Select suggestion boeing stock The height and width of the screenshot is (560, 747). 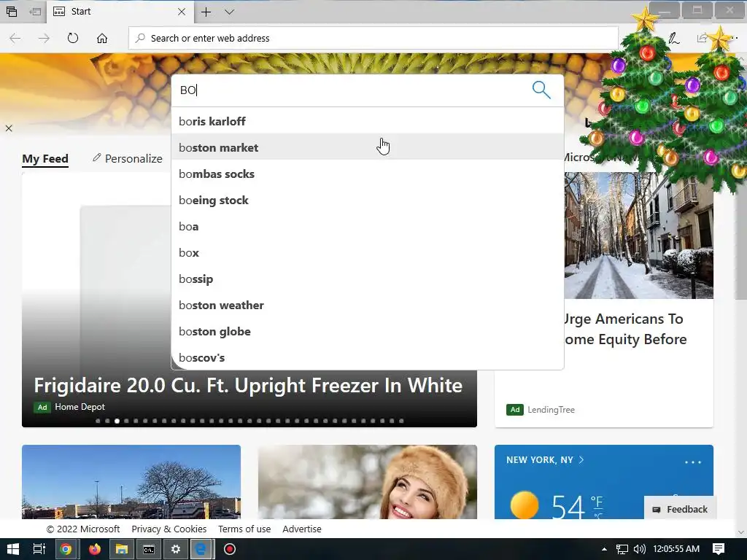[368, 200]
